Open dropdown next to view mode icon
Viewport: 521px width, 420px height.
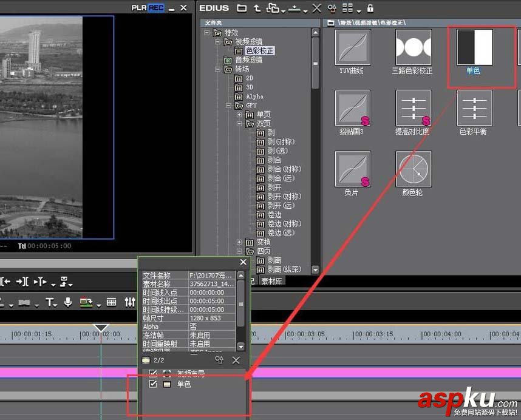[359, 12]
